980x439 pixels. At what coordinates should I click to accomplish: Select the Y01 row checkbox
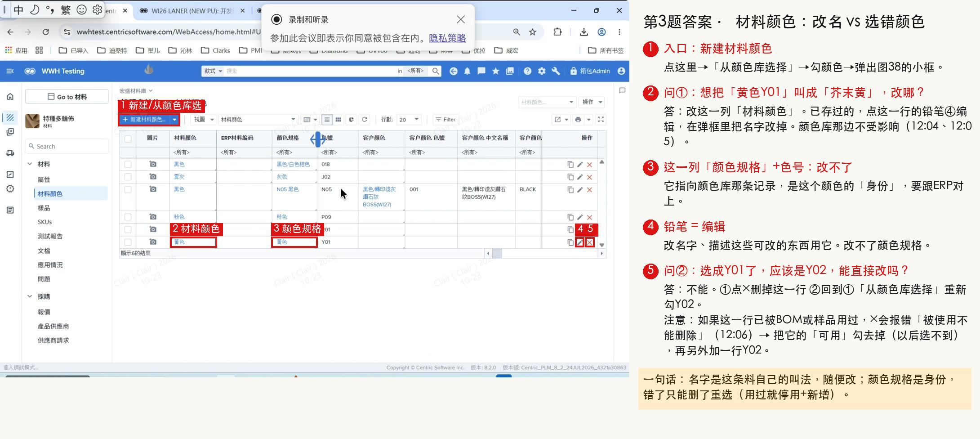[x=128, y=242]
